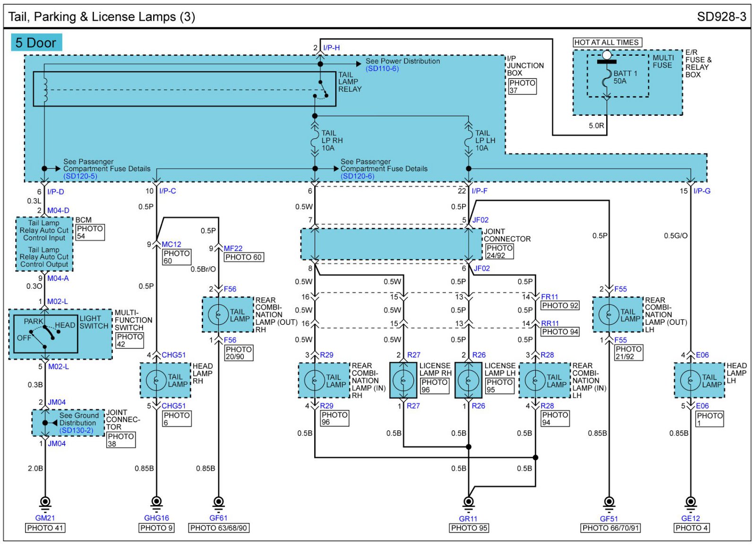Click the BATT 1 50A fuse symbol

point(607,78)
